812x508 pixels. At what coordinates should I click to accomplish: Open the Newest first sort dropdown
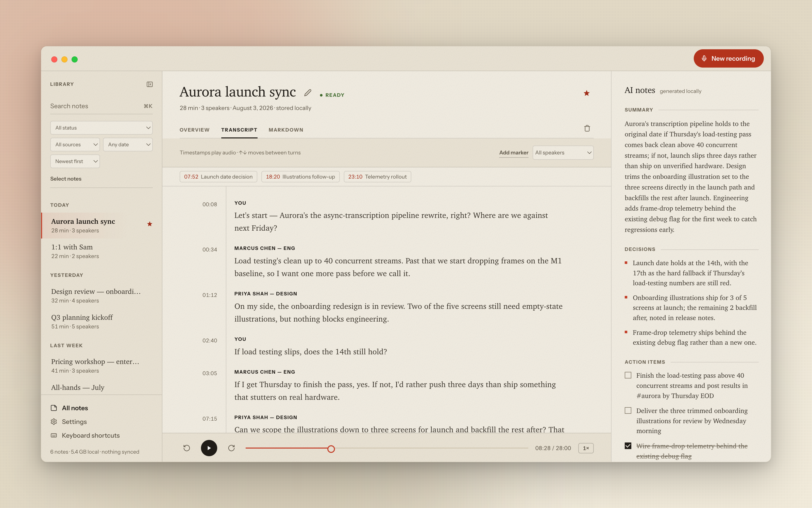pyautogui.click(x=75, y=161)
